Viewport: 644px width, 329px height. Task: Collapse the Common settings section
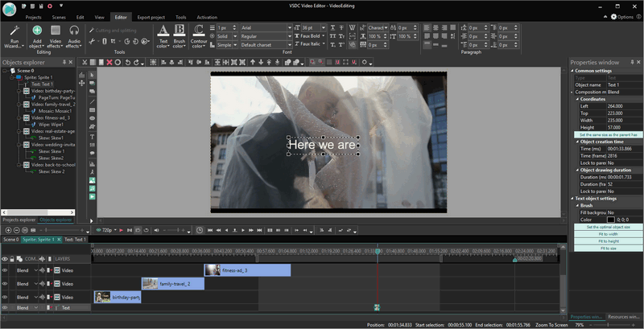tap(572, 71)
